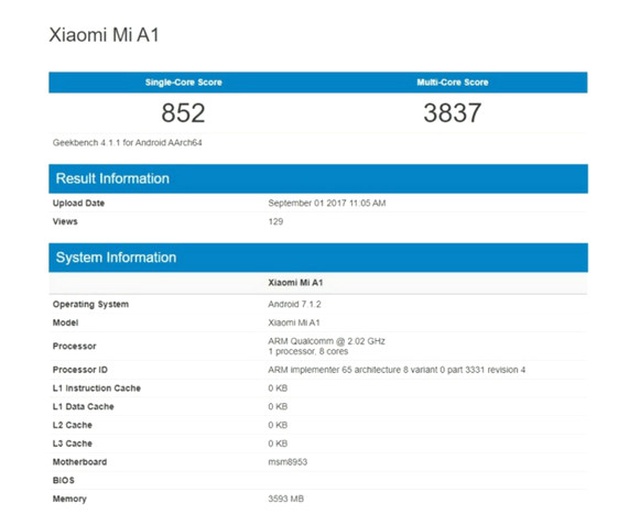Click the Geekbench 4.1.1 for Android AArch64 text
The width and height of the screenshot is (640, 525).
127,142
